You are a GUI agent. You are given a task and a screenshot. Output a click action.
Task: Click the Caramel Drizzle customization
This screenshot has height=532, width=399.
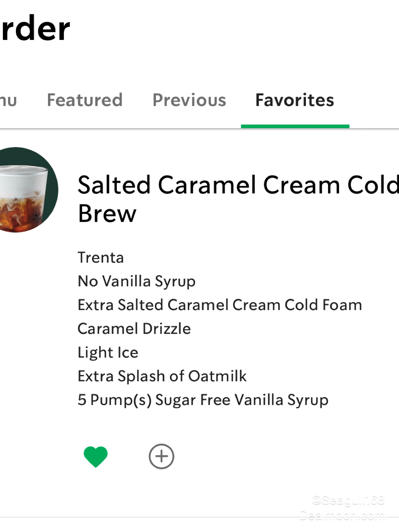pyautogui.click(x=134, y=329)
